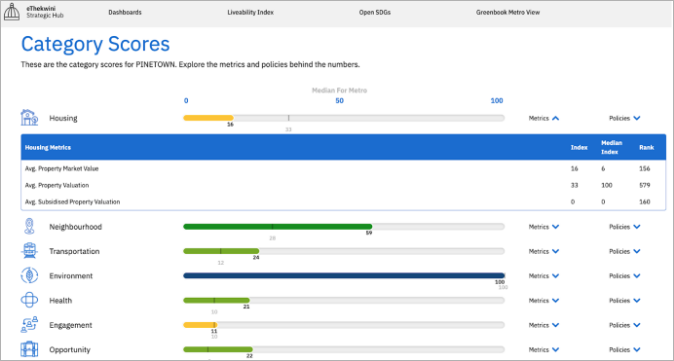Viewport: 674px width, 361px height.
Task: Show Policies for Transportation
Action: pos(625,251)
